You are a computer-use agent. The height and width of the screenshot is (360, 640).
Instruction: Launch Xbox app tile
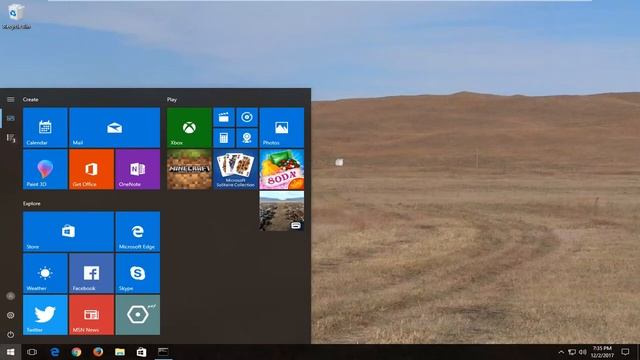coord(189,127)
